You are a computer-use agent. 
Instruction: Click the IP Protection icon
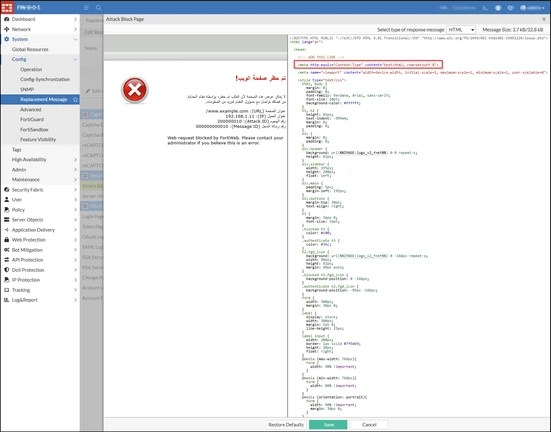tap(6, 280)
